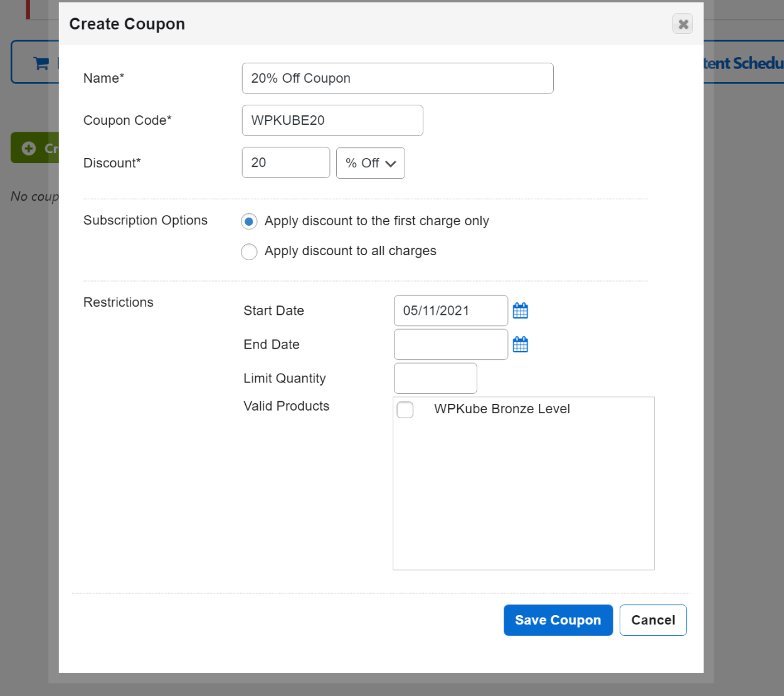The image size is (784, 696).
Task: Click the Valid Products label
Action: (x=287, y=406)
